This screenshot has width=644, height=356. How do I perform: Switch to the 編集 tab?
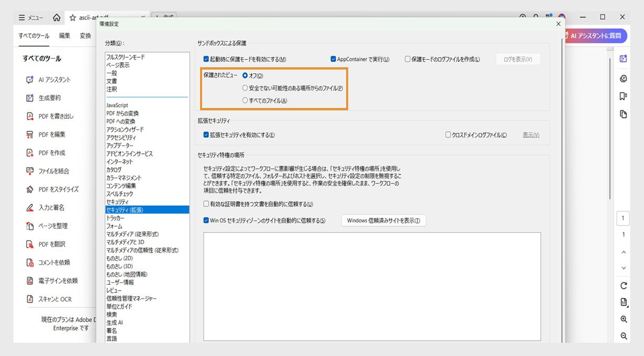(64, 36)
